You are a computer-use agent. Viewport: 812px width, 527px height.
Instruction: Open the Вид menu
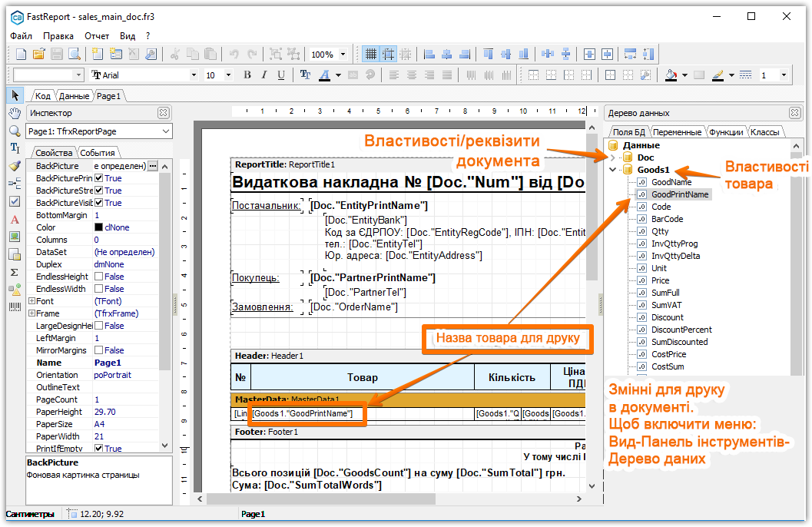pyautogui.click(x=128, y=35)
